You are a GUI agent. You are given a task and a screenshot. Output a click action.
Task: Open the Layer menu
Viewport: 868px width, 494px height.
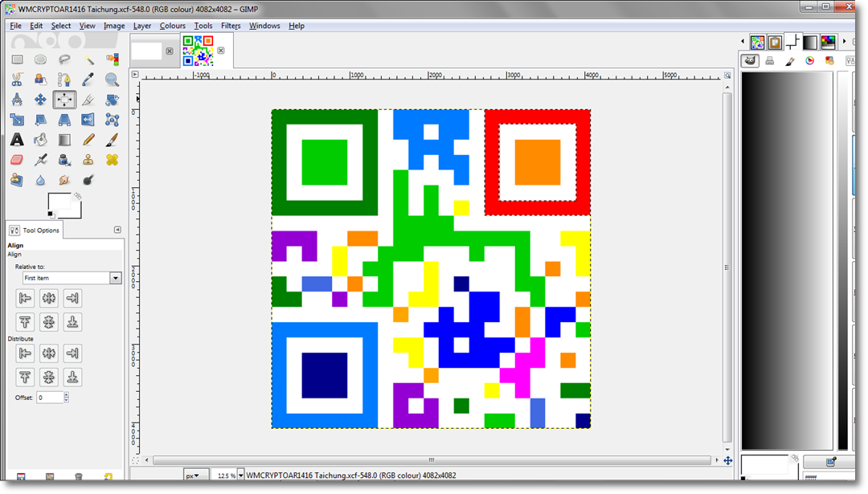141,26
